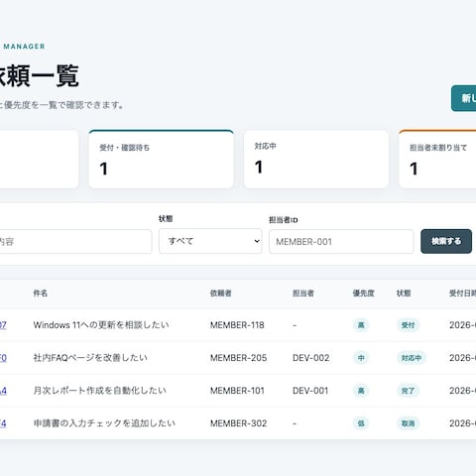Click priority badge 中 in MEMBER-205 row
Image resolution: width=476 pixels, height=476 pixels.
pos(361,358)
